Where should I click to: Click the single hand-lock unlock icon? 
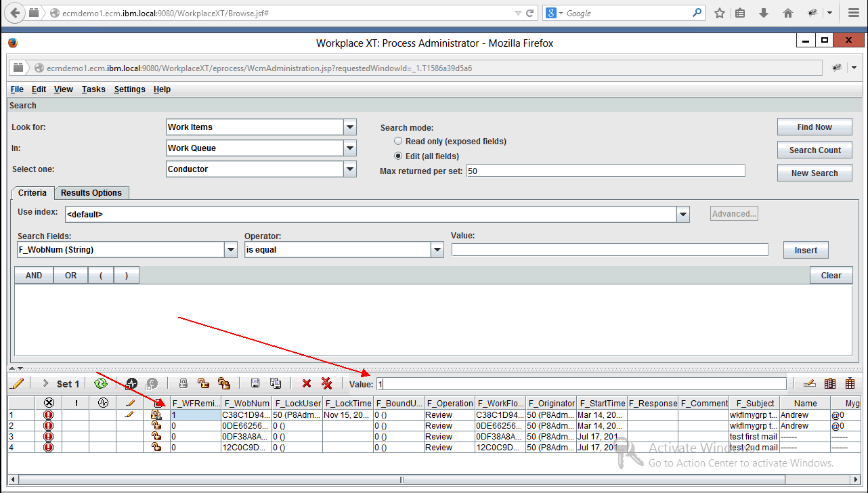203,384
